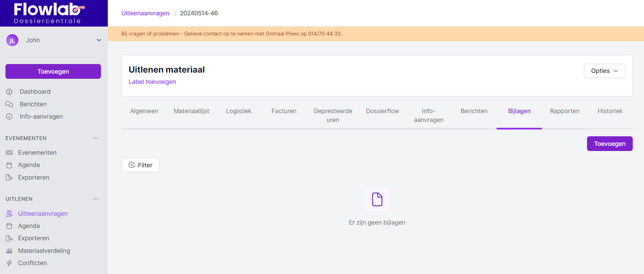Click the Conflicten lightning bolt icon

[9, 263]
